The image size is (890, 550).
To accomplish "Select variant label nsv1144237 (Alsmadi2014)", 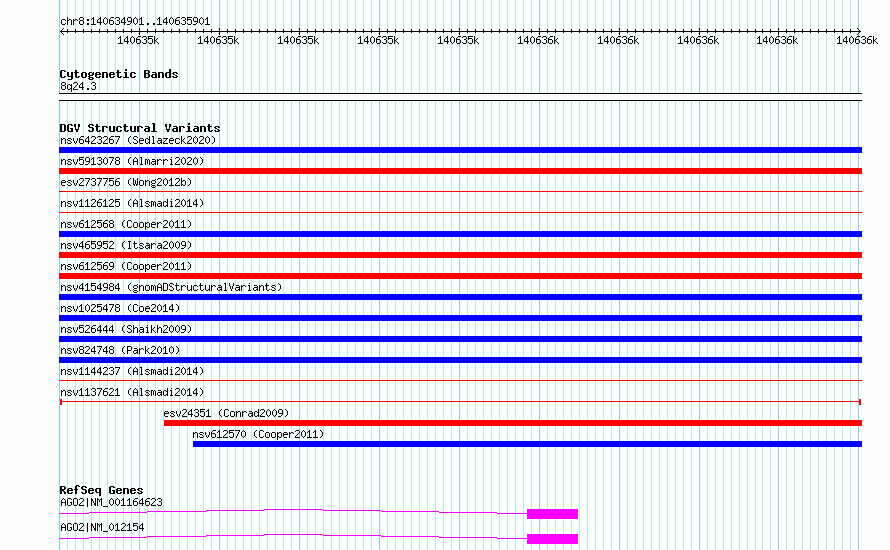I will [x=132, y=371].
